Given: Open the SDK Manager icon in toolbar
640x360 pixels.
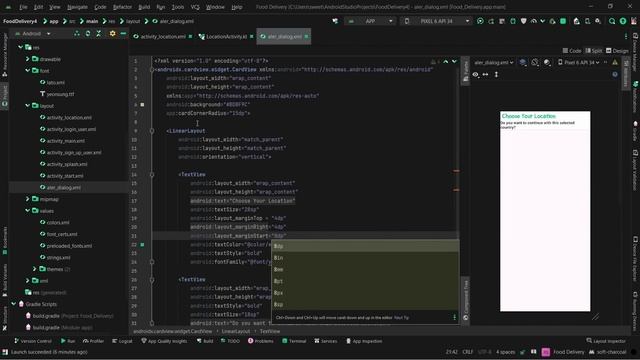Looking at the screenshot, I should tap(598, 21).
